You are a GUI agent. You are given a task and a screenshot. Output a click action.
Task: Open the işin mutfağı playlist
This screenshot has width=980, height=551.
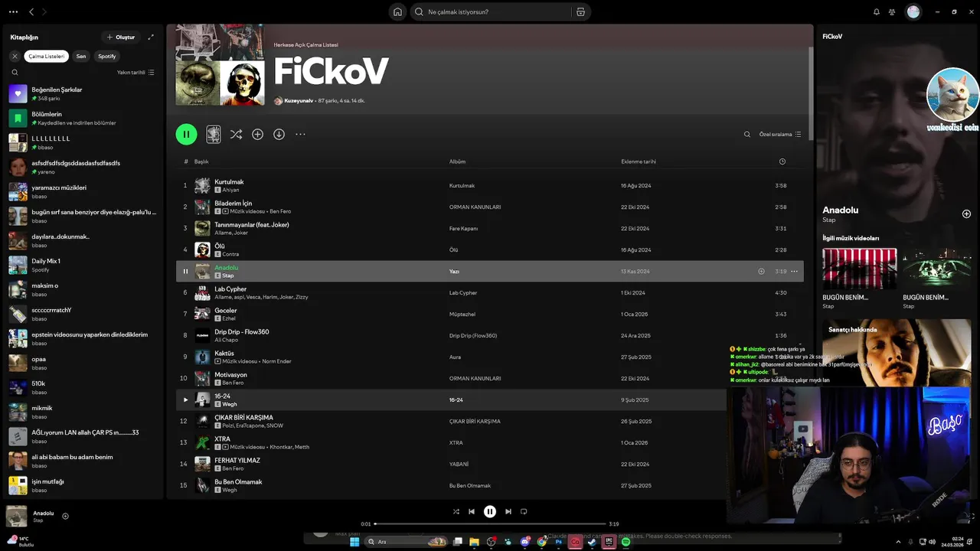tap(84, 485)
